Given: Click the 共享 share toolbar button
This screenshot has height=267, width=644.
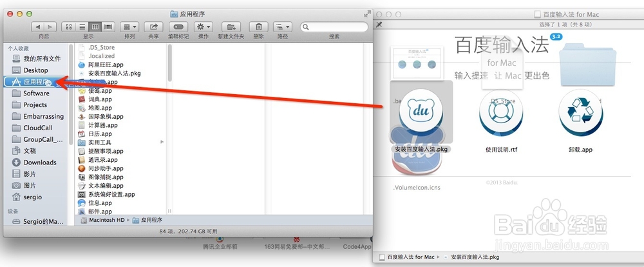Looking at the screenshot, I should point(154,27).
